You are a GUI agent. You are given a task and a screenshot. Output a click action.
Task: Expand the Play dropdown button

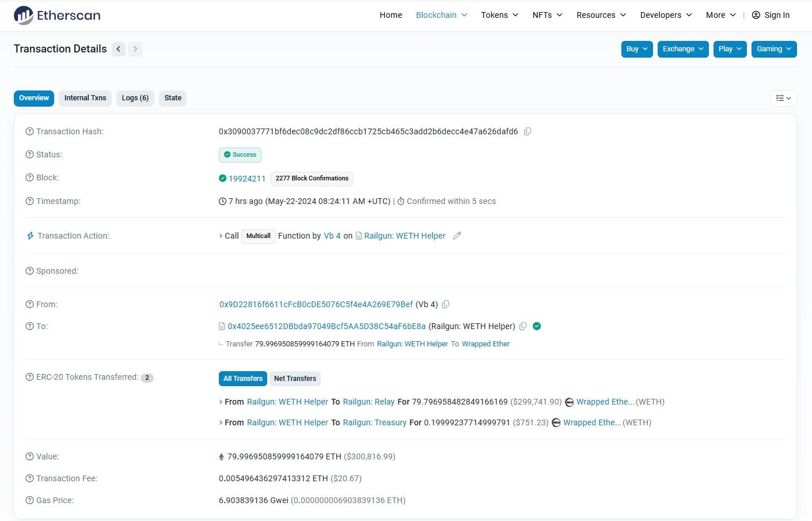pos(730,49)
